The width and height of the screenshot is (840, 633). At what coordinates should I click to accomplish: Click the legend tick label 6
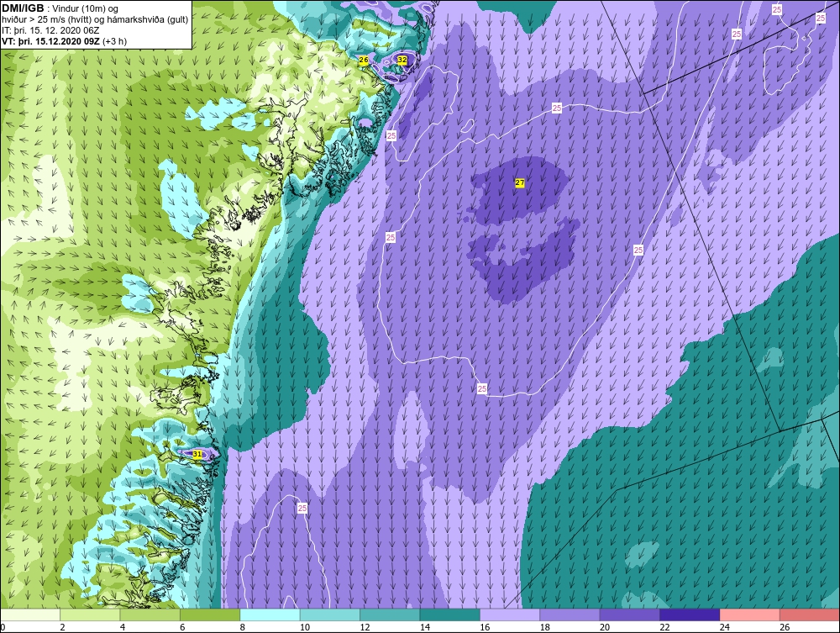[182, 627]
